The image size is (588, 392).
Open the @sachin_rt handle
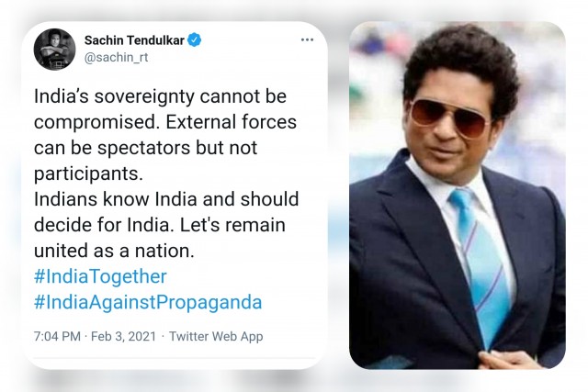coord(117,58)
